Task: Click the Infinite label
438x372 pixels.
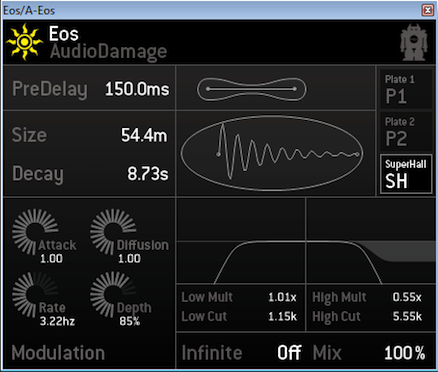Action: (212, 353)
